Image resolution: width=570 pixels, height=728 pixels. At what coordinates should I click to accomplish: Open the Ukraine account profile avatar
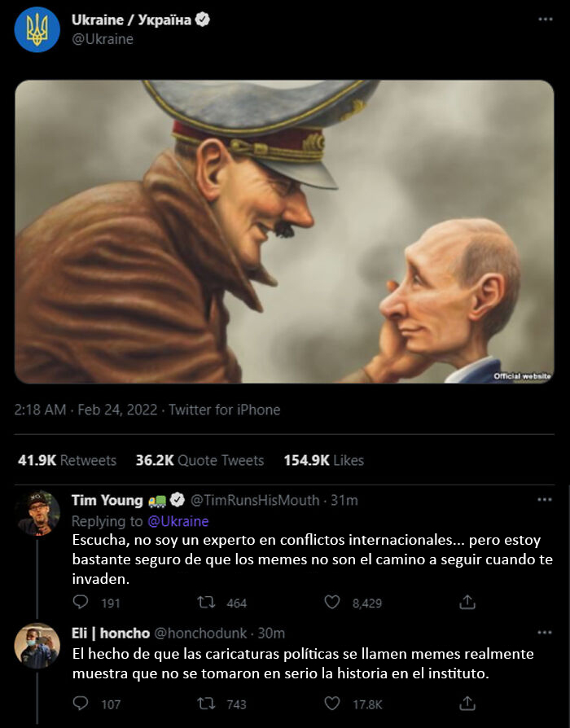click(37, 29)
